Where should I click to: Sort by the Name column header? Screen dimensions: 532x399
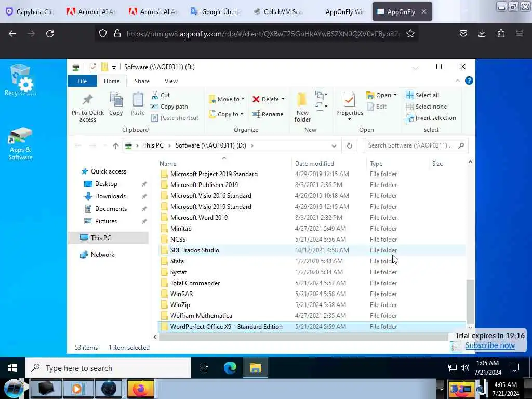[168, 164]
